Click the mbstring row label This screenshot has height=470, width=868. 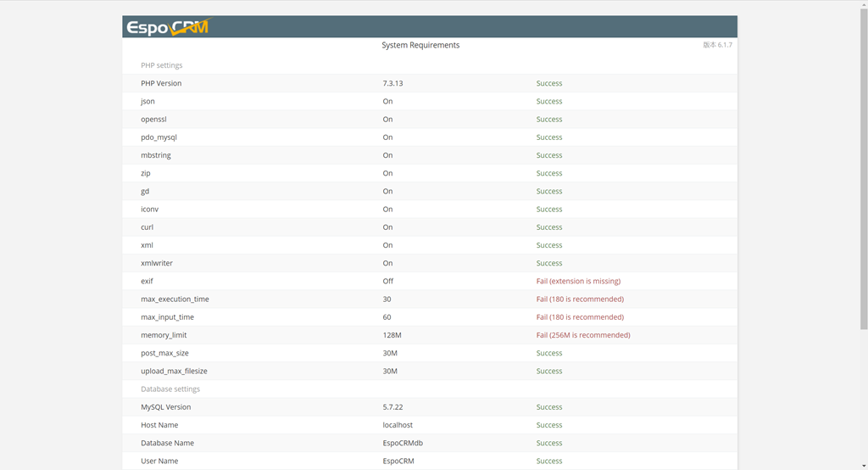[x=156, y=155]
